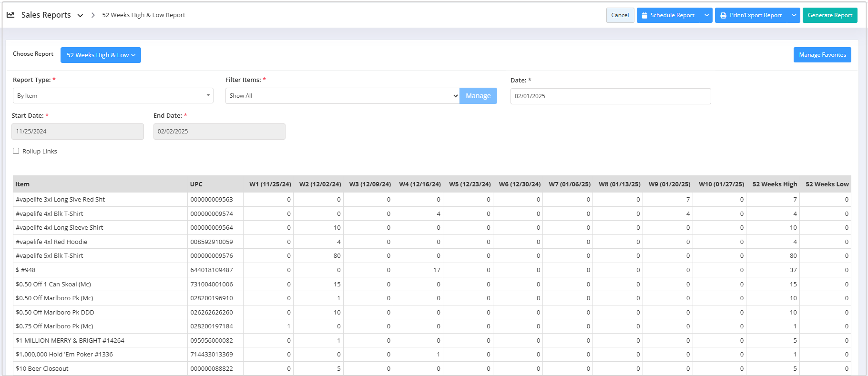Enable the Rollup Links checkbox
Image resolution: width=868 pixels, height=376 pixels.
16,151
